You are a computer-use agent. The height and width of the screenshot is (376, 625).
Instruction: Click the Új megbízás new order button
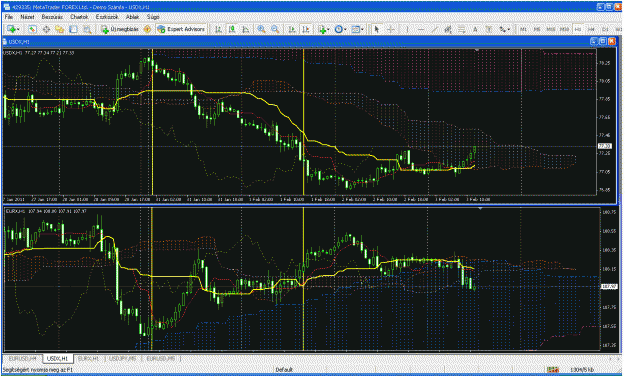coord(119,29)
